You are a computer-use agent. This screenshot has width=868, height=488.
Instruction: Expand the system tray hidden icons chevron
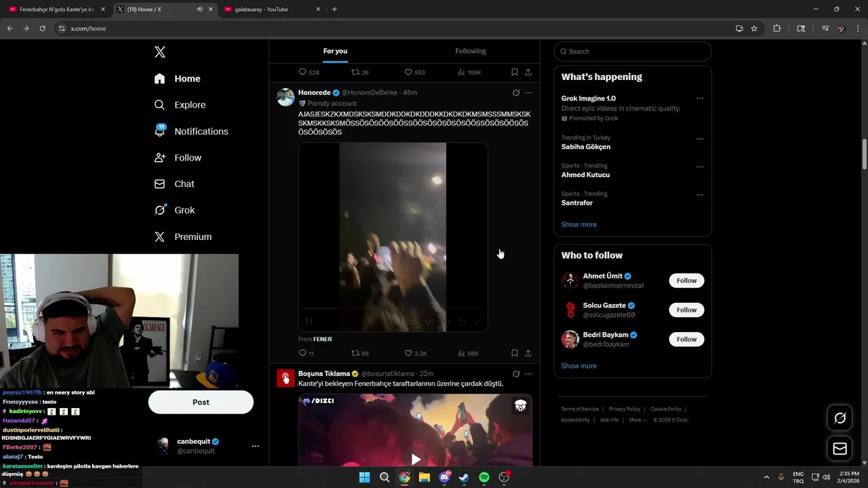click(766, 477)
